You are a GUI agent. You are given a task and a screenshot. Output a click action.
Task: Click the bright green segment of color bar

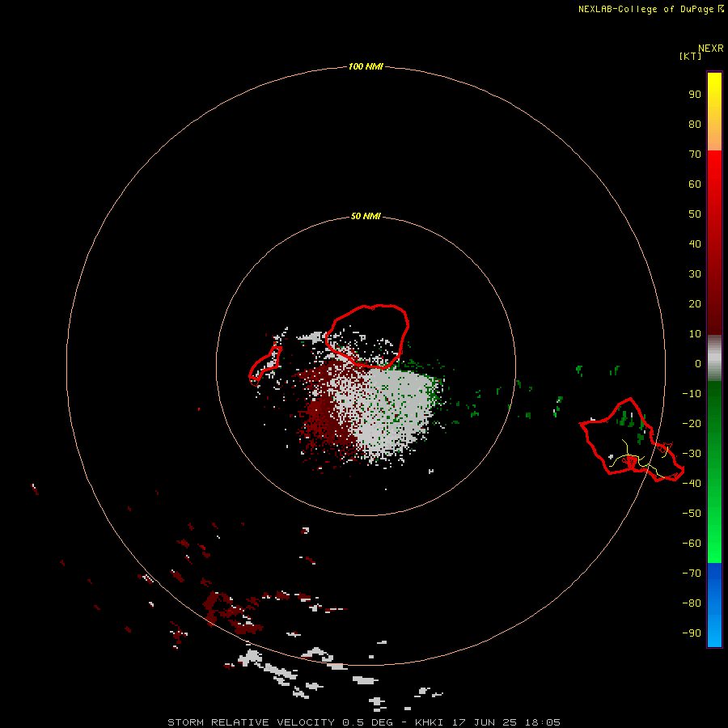tap(714, 472)
